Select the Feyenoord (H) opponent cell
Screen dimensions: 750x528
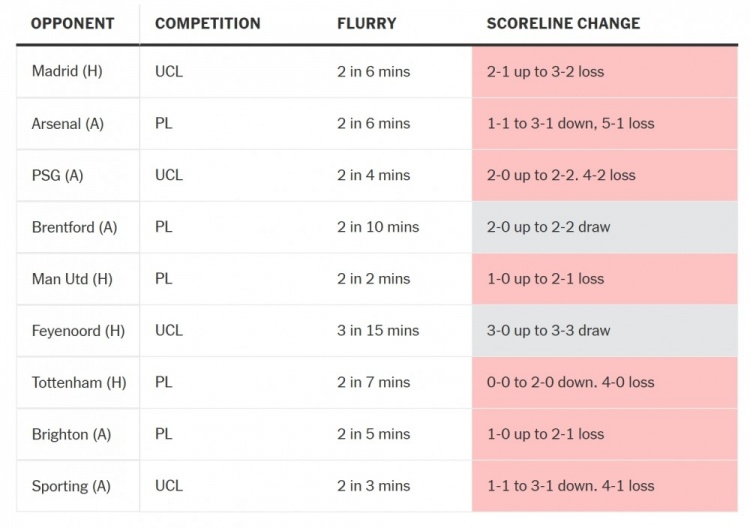pyautogui.click(x=78, y=330)
